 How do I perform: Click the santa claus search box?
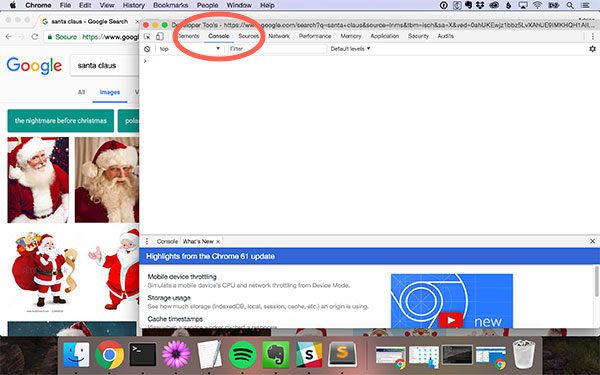[x=104, y=65]
